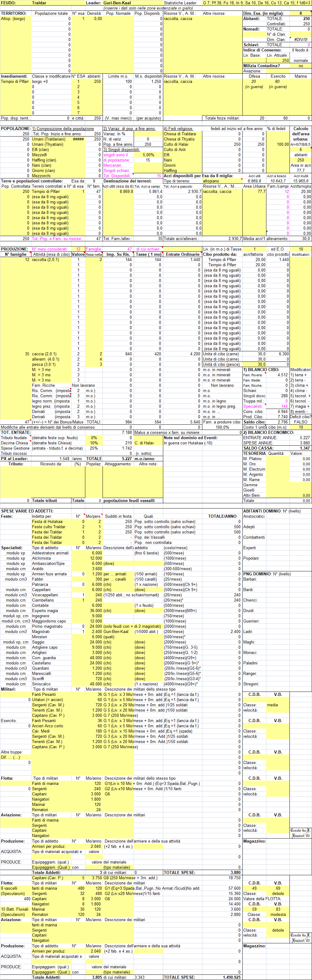
Task: Click the 'Halfling (clan)' population row
Action: [44, 160]
